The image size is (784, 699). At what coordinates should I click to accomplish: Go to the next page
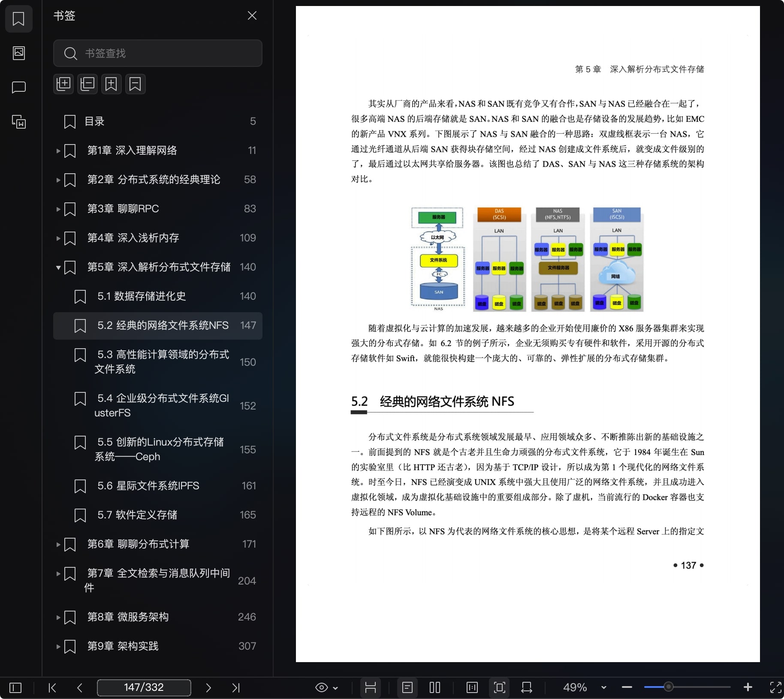click(x=208, y=688)
